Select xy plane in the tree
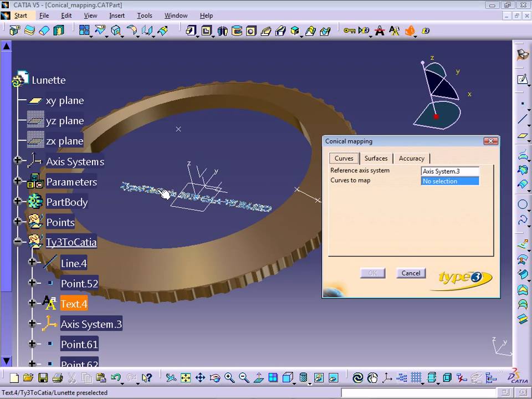532x399 pixels. [x=65, y=100]
